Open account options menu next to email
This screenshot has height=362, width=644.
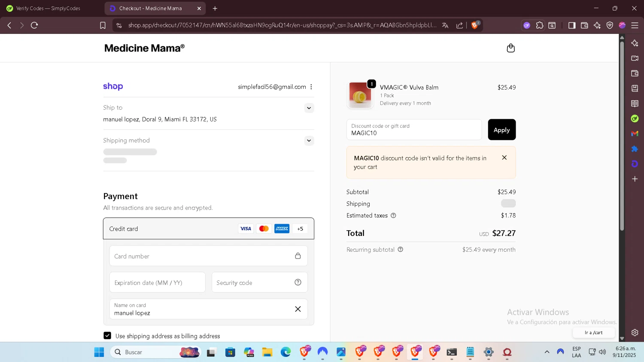tap(311, 87)
